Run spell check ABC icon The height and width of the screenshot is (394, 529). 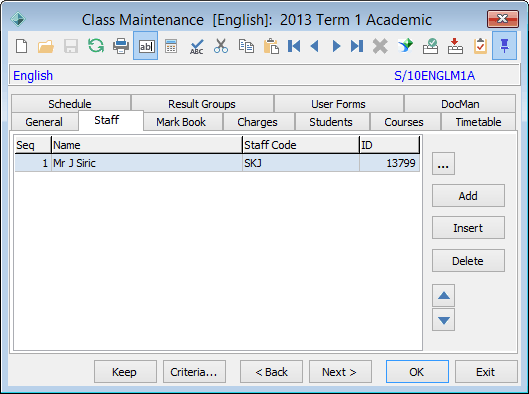pos(196,47)
